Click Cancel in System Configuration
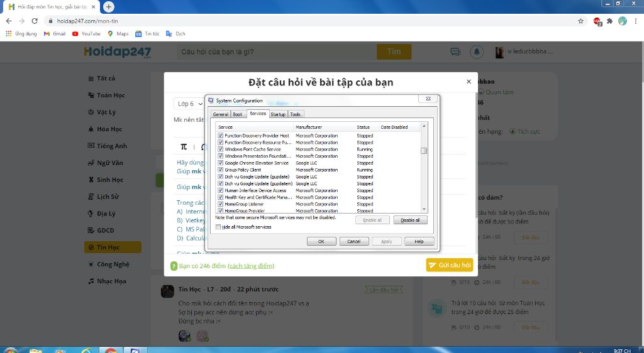This screenshot has width=644, height=353. pos(354,241)
